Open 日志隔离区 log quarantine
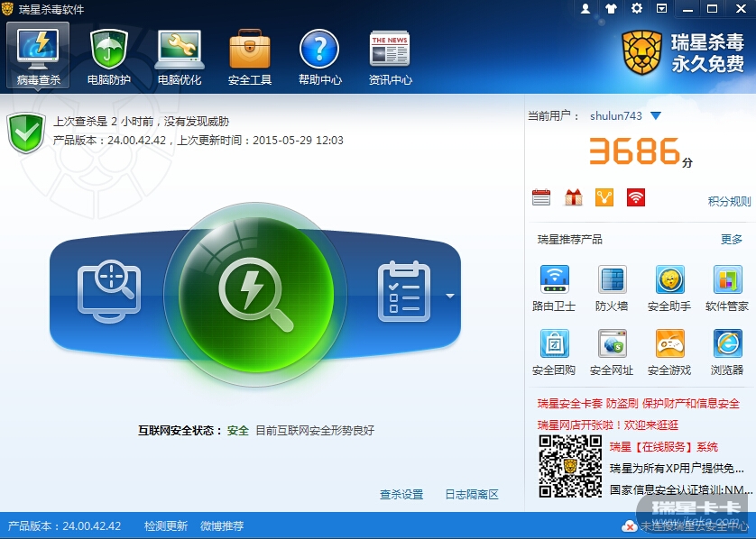This screenshot has width=756, height=539. (472, 494)
